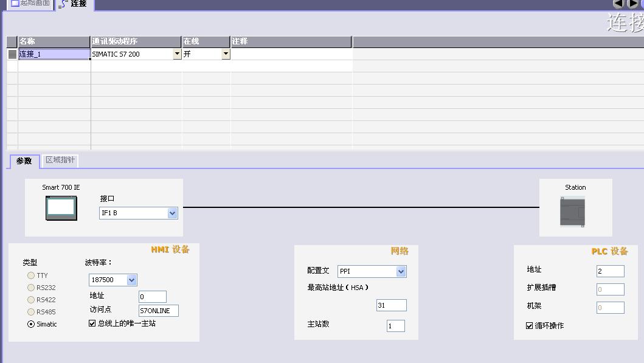Select the Simatic radio button
The width and height of the screenshot is (644, 363).
coord(31,324)
